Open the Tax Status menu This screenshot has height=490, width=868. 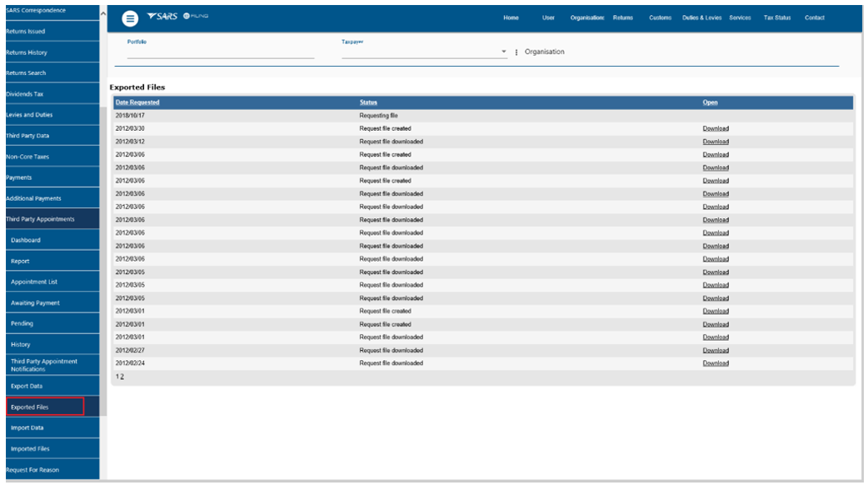point(776,18)
